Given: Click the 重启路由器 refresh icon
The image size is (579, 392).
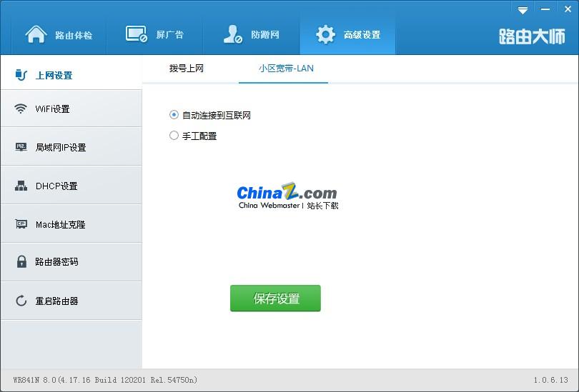Looking at the screenshot, I should pyautogui.click(x=21, y=301).
